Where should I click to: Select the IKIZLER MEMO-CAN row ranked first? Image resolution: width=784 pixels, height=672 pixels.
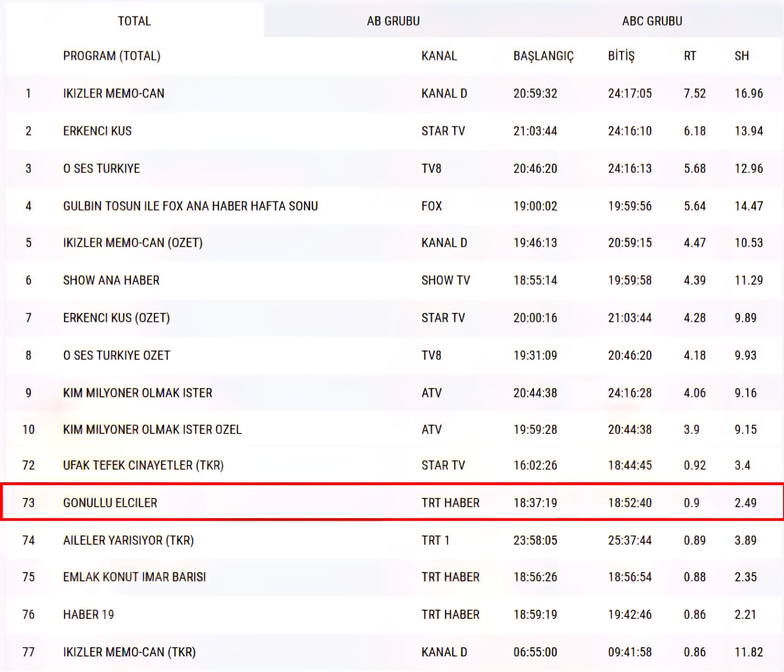coord(114,93)
